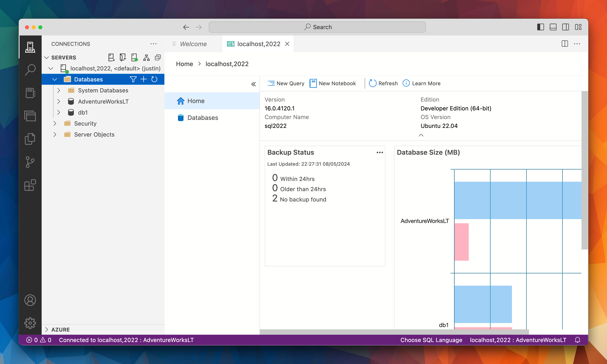607x364 pixels.
Task: Go back with the navigation arrow
Action: [186, 27]
